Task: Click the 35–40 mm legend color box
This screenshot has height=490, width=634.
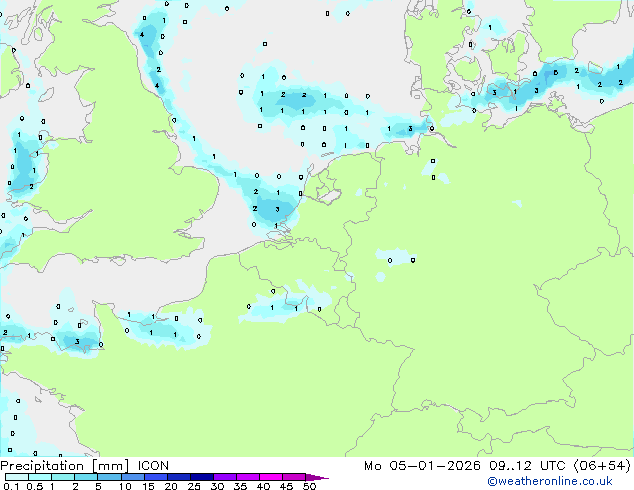Action: [248, 477]
